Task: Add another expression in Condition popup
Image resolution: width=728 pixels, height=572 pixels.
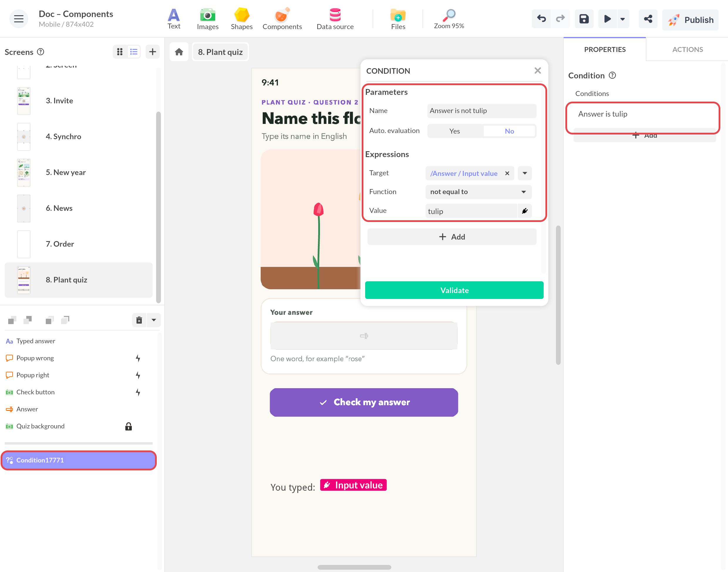Action: [x=451, y=237]
